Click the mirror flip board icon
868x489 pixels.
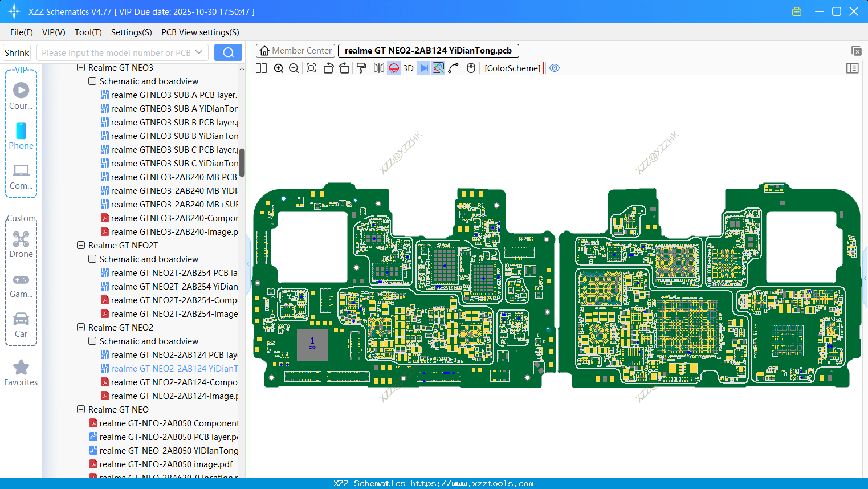click(378, 68)
